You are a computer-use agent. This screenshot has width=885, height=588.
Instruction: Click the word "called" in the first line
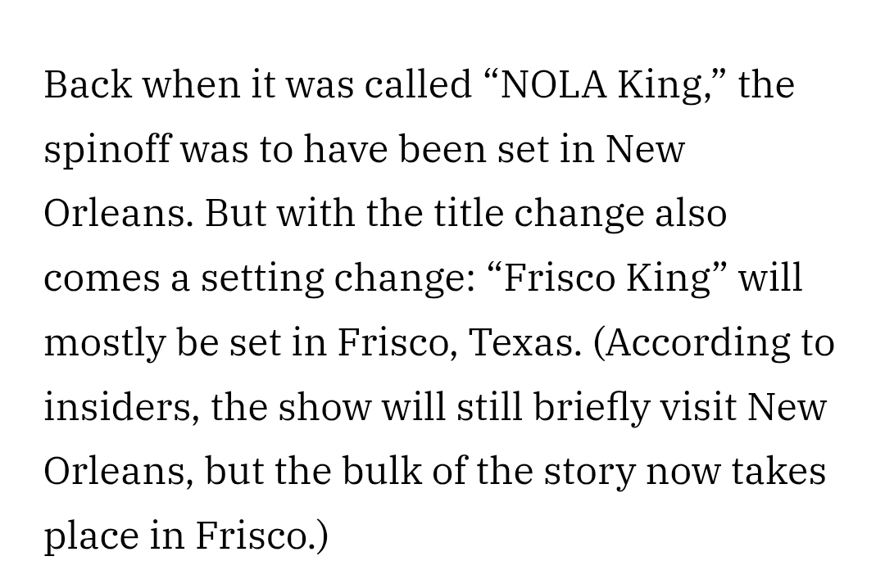(x=418, y=84)
